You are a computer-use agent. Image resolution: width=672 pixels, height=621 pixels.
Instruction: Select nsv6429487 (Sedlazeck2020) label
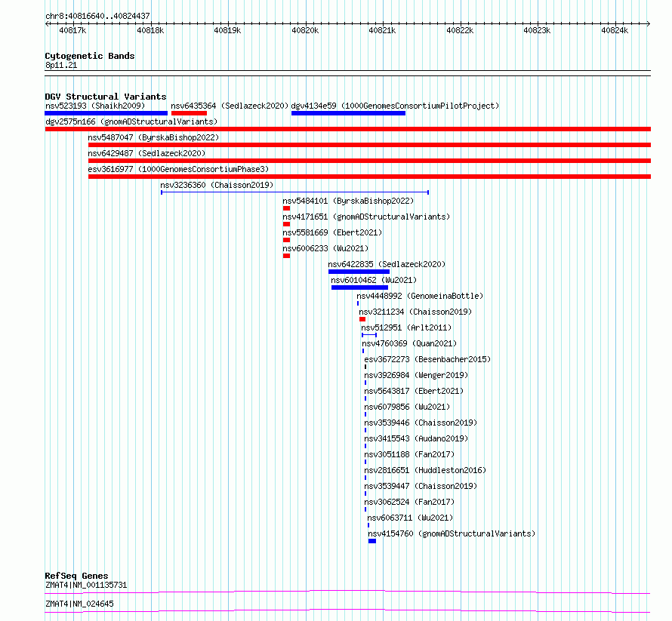click(146, 153)
